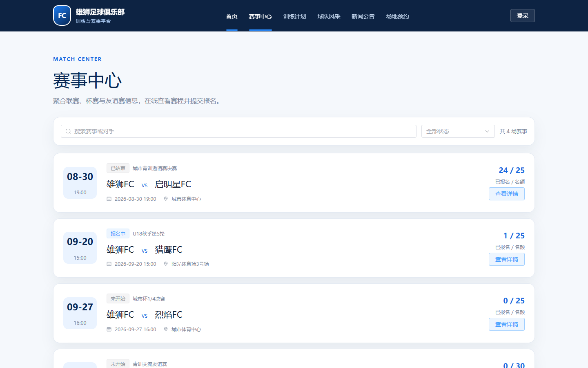Screen dimensions: 588x368
Task: Focus the 搜索赛事或对手 search field
Action: (x=238, y=131)
